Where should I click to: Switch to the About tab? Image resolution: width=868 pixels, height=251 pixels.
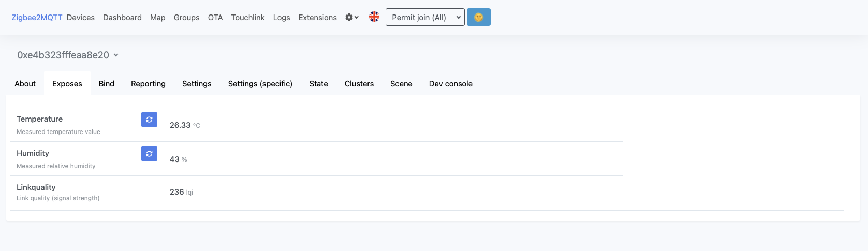point(25,84)
